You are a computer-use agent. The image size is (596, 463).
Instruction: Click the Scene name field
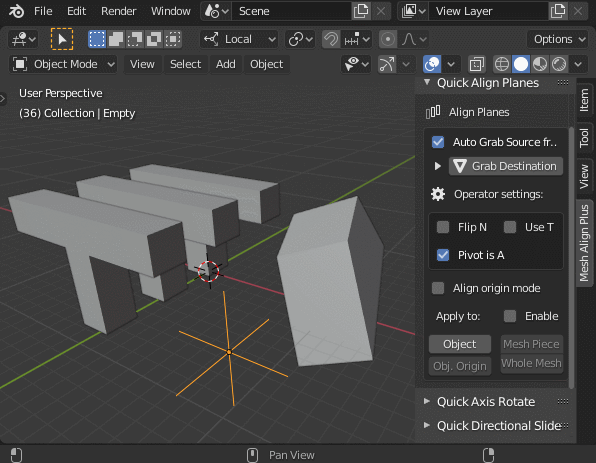[x=291, y=11]
